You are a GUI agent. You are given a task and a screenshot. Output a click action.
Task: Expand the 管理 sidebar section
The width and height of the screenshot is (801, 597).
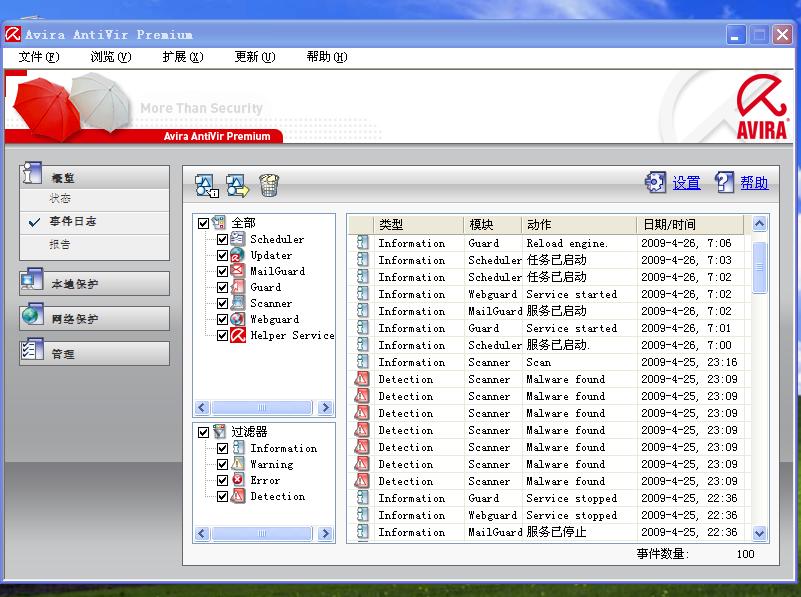(x=95, y=354)
